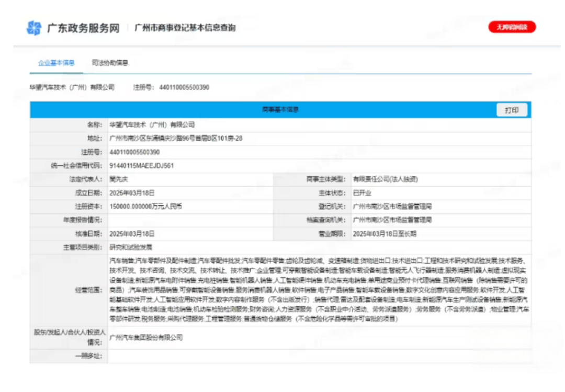Screen dimensions: 565x392
Task: Select the legal representative name value
Action: tap(119, 179)
